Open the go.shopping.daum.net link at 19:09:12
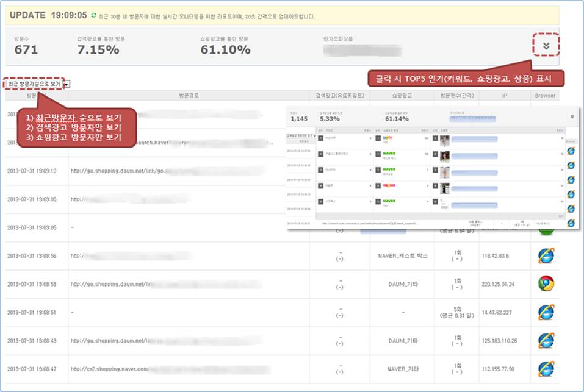The height and width of the screenshot is (392, 584). click(115, 171)
